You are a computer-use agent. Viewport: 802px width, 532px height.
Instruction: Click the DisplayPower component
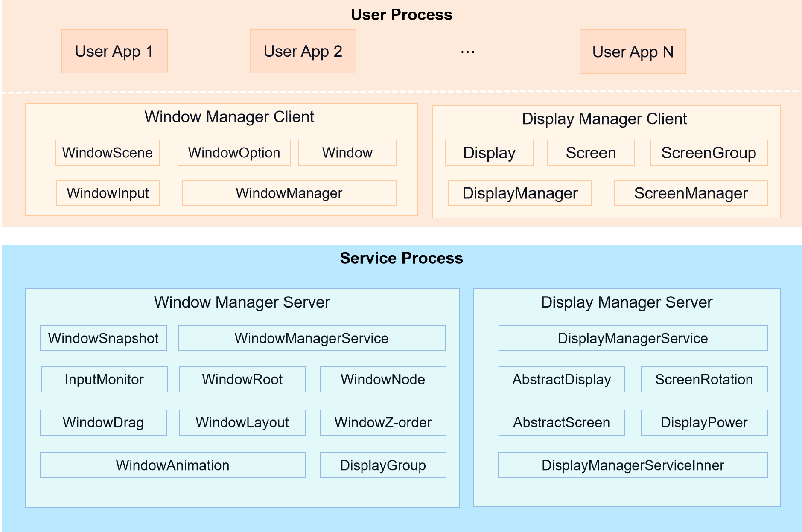[704, 422]
